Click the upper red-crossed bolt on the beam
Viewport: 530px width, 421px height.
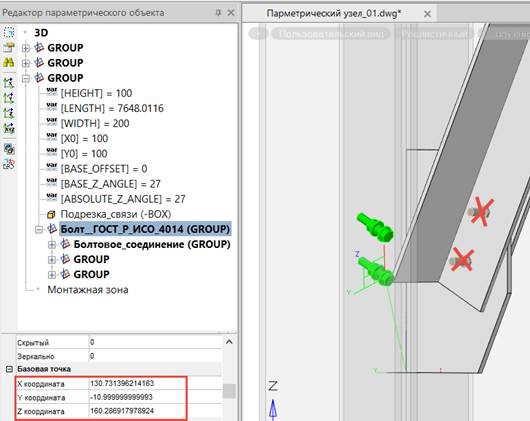(x=480, y=212)
